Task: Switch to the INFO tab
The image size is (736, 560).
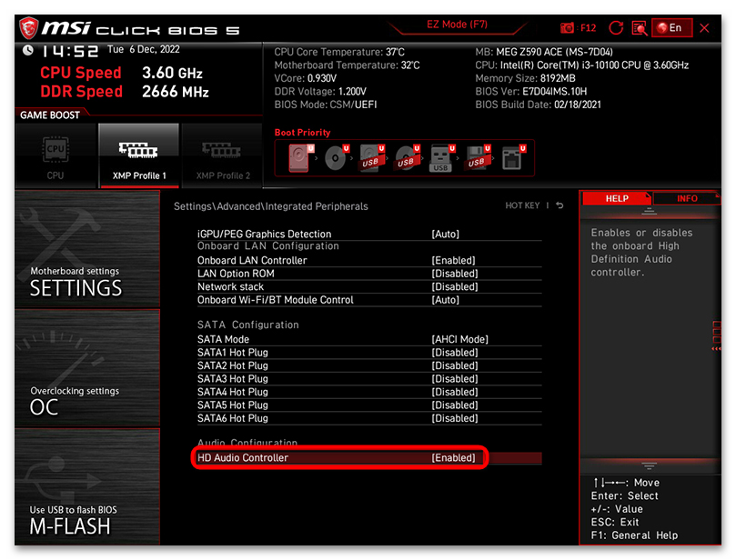Action: coord(687,198)
